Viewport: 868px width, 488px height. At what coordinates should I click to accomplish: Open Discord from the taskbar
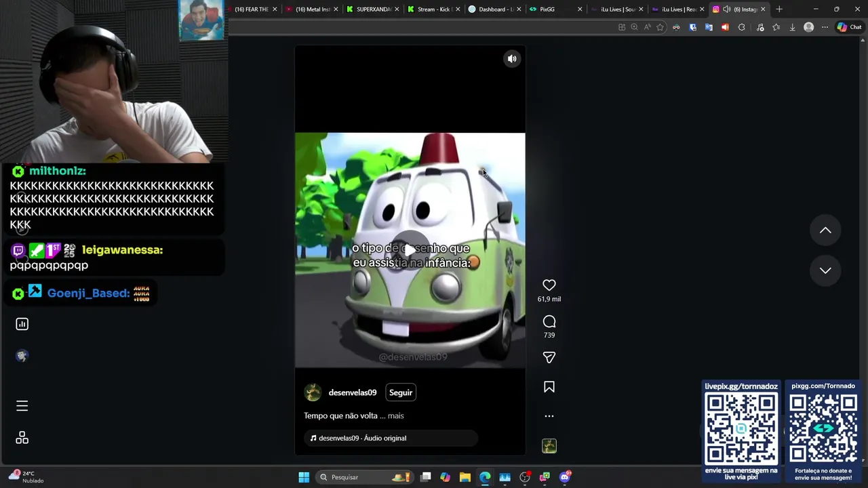pyautogui.click(x=565, y=477)
